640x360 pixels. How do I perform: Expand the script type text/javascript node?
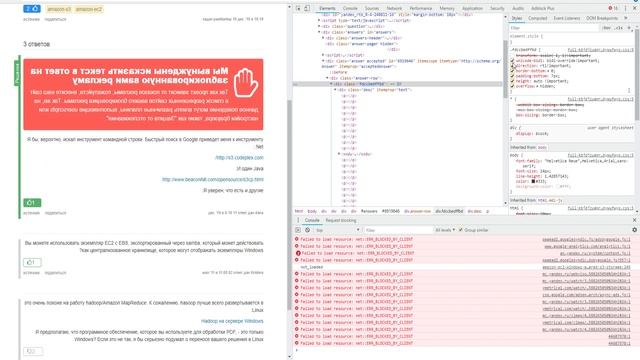tap(319, 20)
